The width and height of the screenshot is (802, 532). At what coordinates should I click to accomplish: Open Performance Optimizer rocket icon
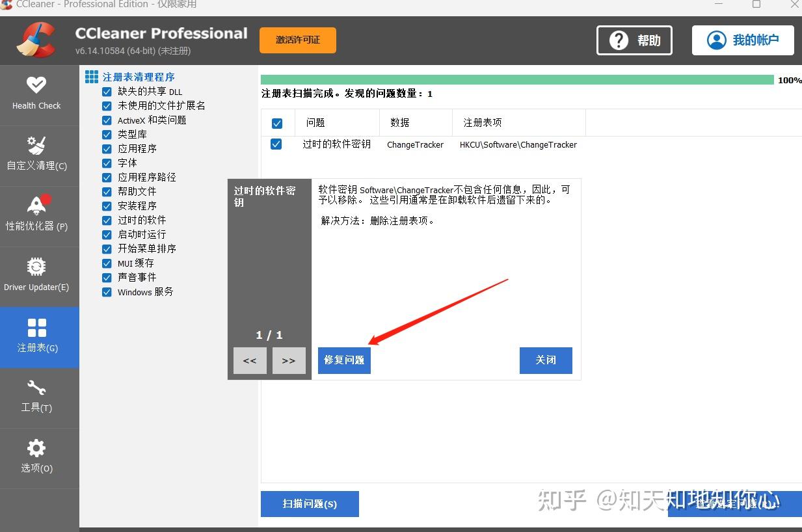(x=36, y=206)
